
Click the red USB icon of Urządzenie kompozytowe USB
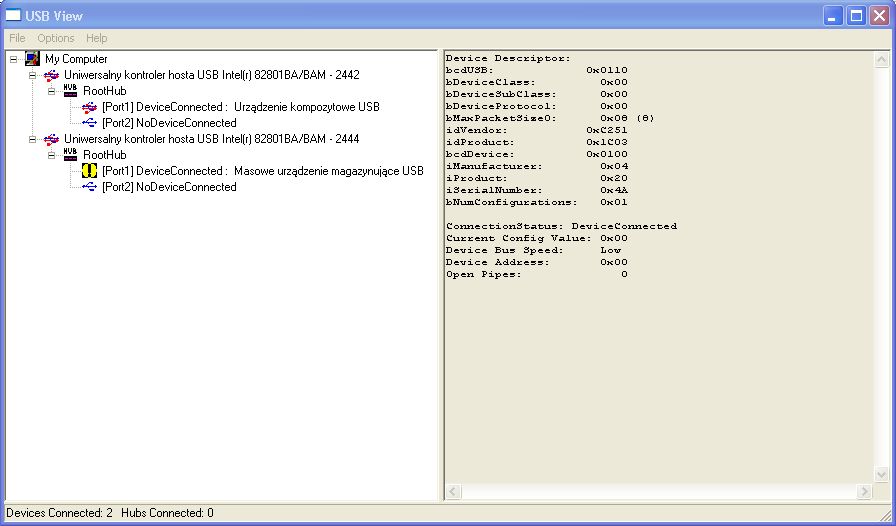(89, 107)
